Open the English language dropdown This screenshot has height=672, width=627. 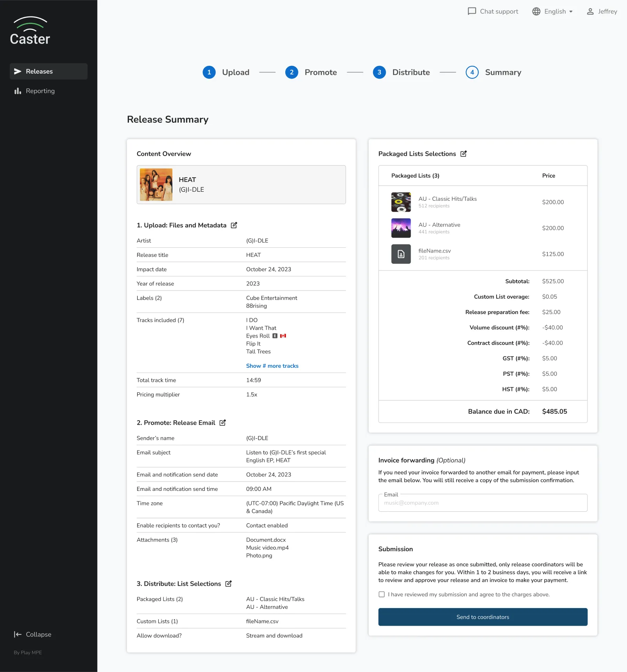[x=552, y=11]
